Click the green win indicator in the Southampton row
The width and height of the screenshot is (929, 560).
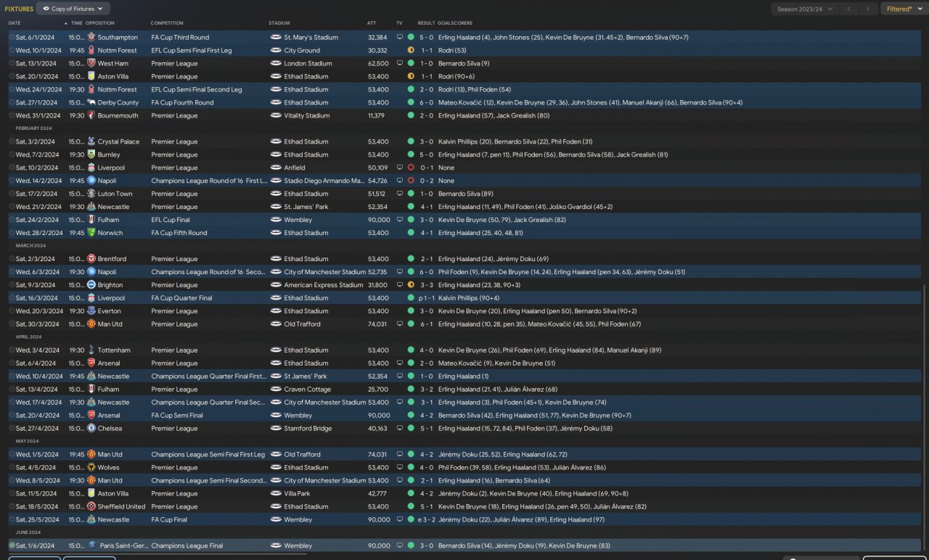click(411, 37)
